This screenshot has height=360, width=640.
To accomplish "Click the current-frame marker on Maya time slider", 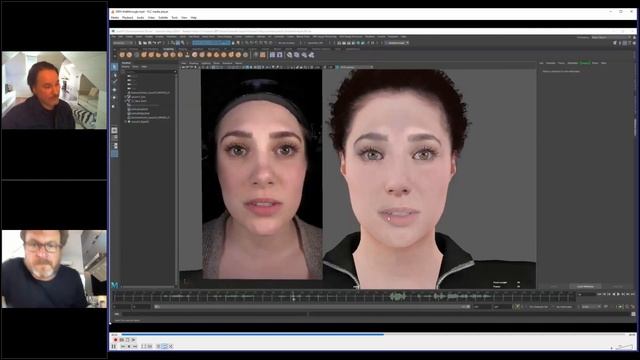I will click(x=293, y=297).
